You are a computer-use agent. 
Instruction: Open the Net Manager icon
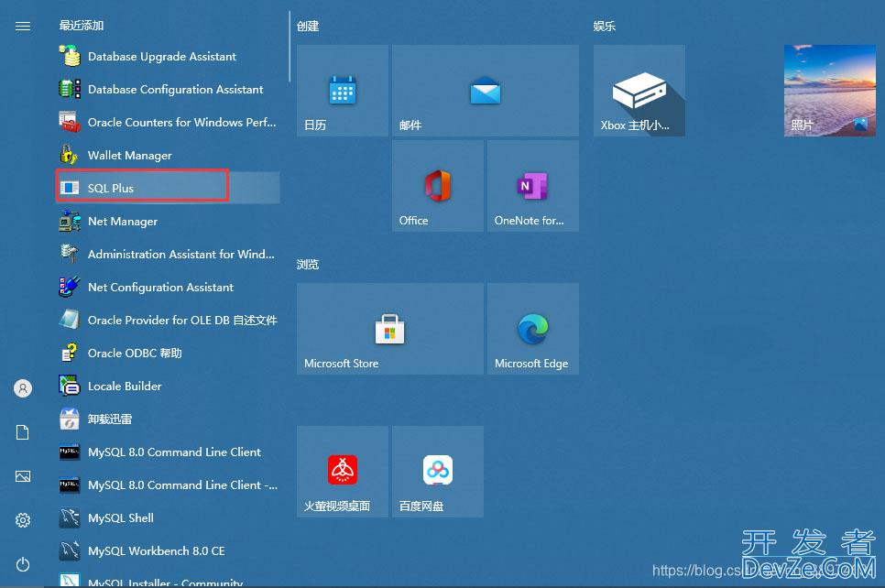pyautogui.click(x=70, y=221)
